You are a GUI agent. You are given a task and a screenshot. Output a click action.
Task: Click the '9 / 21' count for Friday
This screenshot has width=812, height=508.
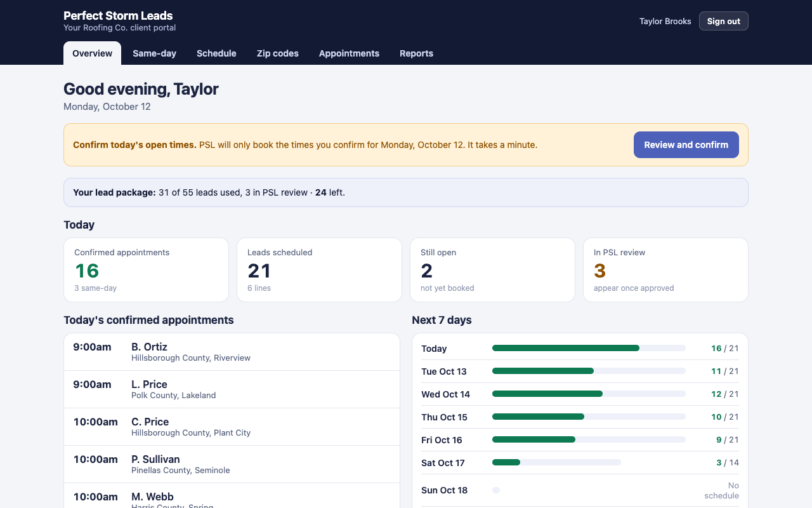point(727,439)
